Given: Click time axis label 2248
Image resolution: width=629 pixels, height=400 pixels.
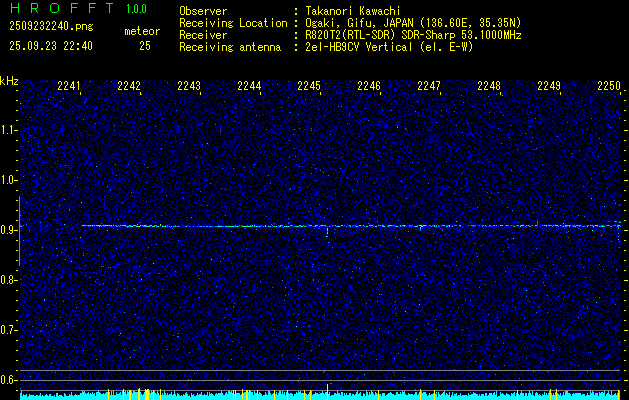Looking at the screenshot, I should click(489, 86).
